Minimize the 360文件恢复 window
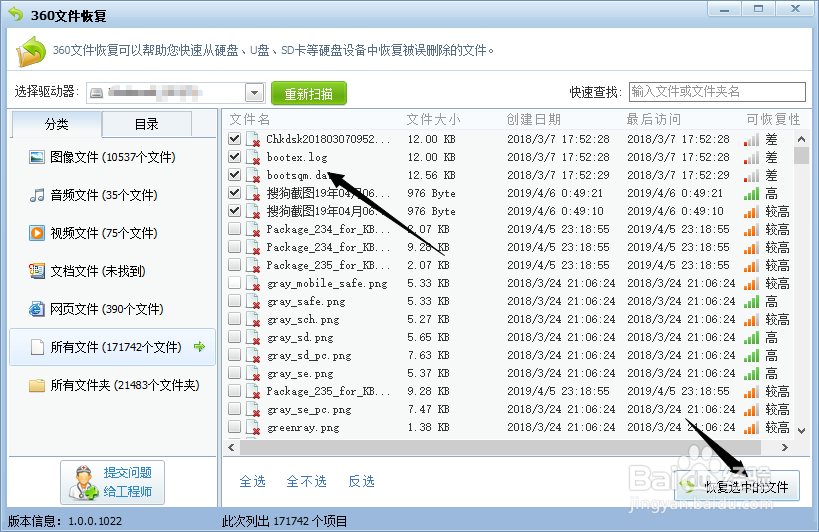 click(724, 9)
